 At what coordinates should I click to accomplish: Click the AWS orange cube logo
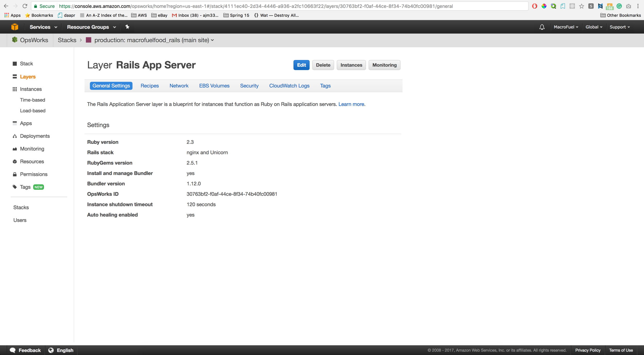[x=15, y=27]
